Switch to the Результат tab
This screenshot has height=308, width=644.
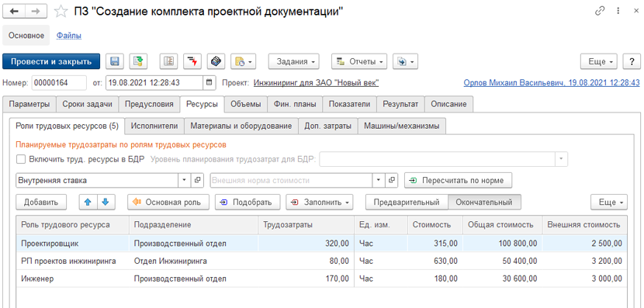point(400,104)
